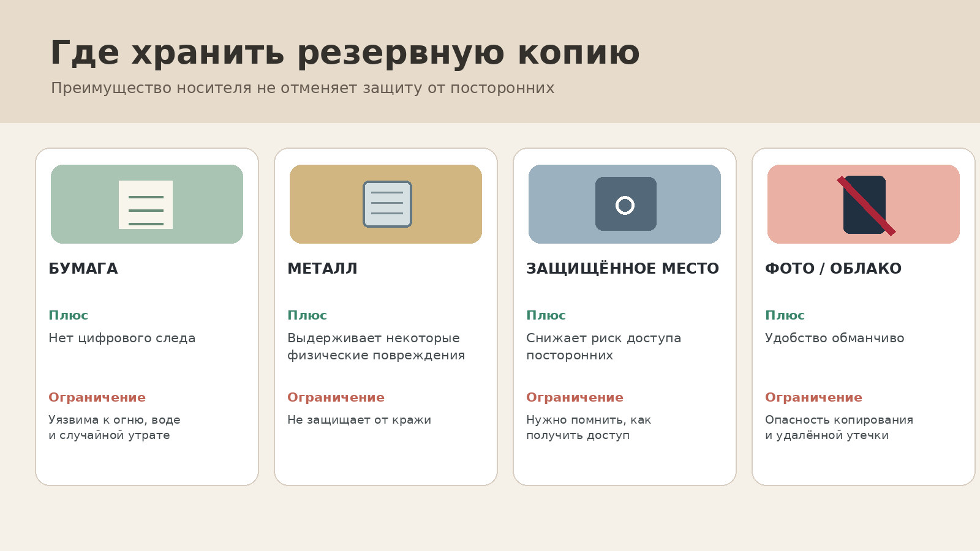980x551 pixels.
Task: Click 'Плюс' label in ЗАЩИЩЁННОЕ МЕСТО card
Action: point(546,315)
